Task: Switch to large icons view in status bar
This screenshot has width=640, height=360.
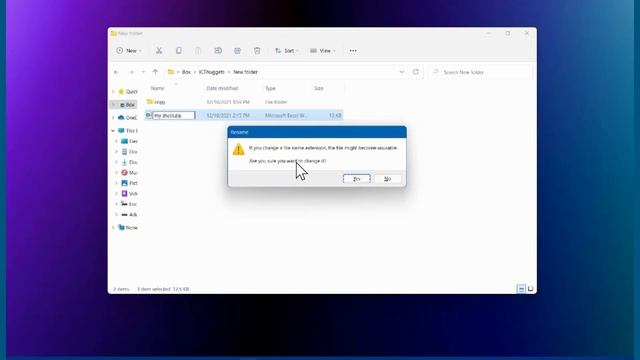Action: [x=530, y=289]
